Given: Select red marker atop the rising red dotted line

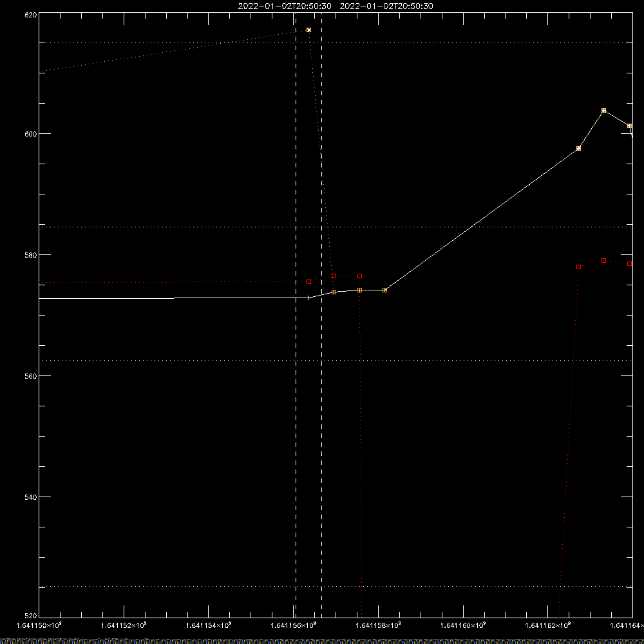Looking at the screenshot, I should click(x=579, y=267).
